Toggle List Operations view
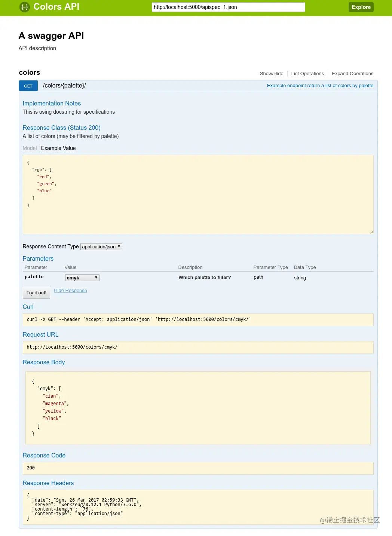 pos(307,73)
